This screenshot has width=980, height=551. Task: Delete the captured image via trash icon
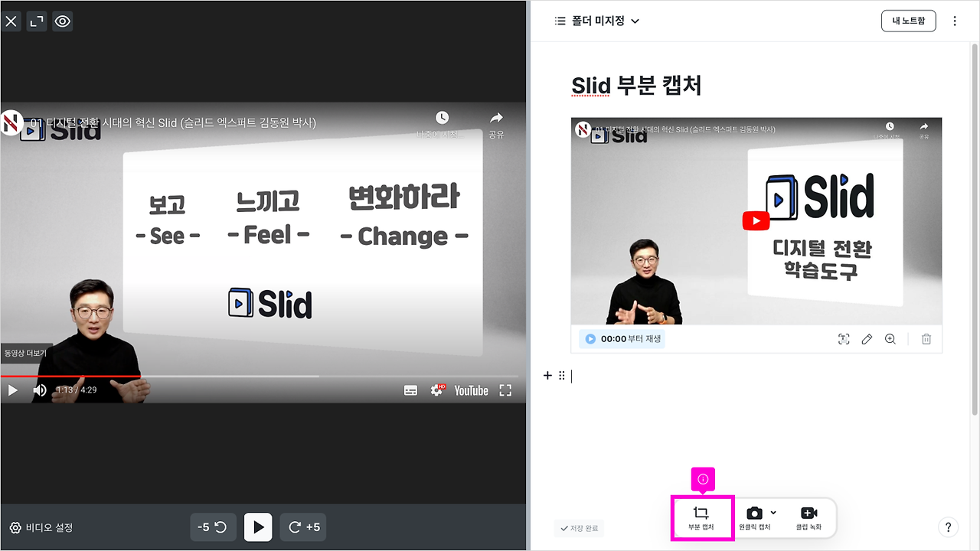click(x=926, y=339)
